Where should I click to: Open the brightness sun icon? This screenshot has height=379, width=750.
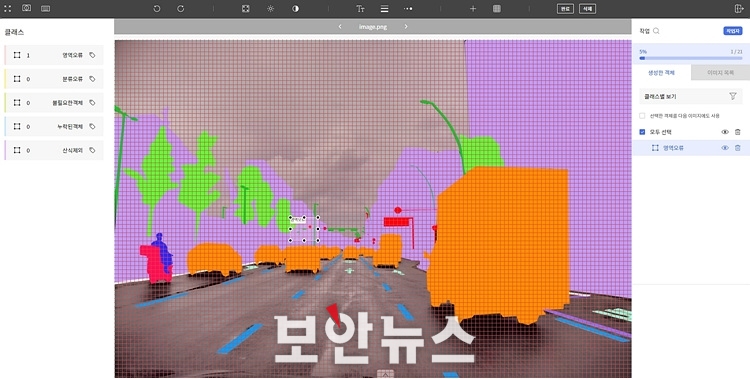pyautogui.click(x=270, y=9)
